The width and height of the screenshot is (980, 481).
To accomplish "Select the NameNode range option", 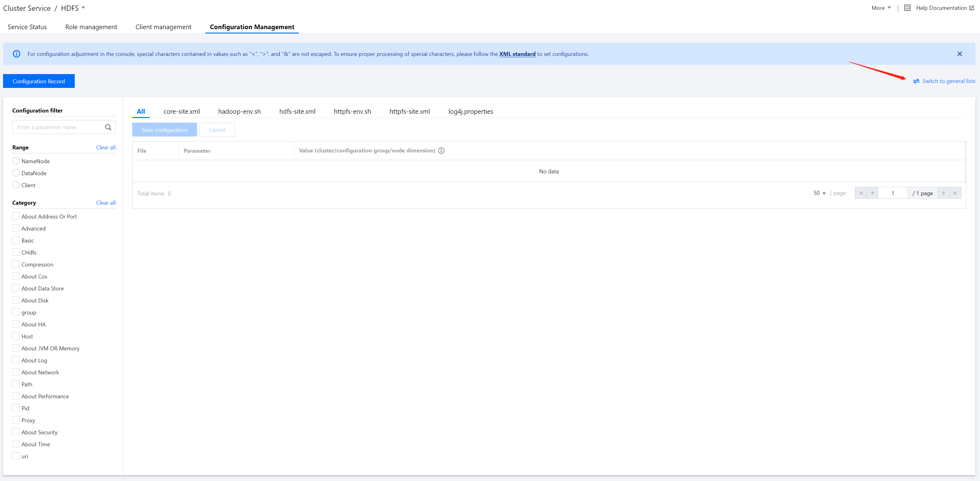I will coord(16,161).
